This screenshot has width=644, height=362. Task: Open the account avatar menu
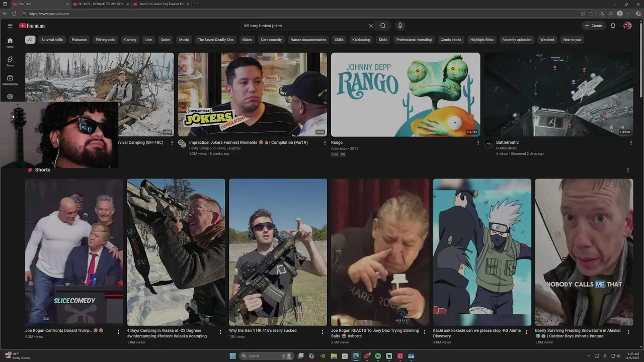[627, 26]
